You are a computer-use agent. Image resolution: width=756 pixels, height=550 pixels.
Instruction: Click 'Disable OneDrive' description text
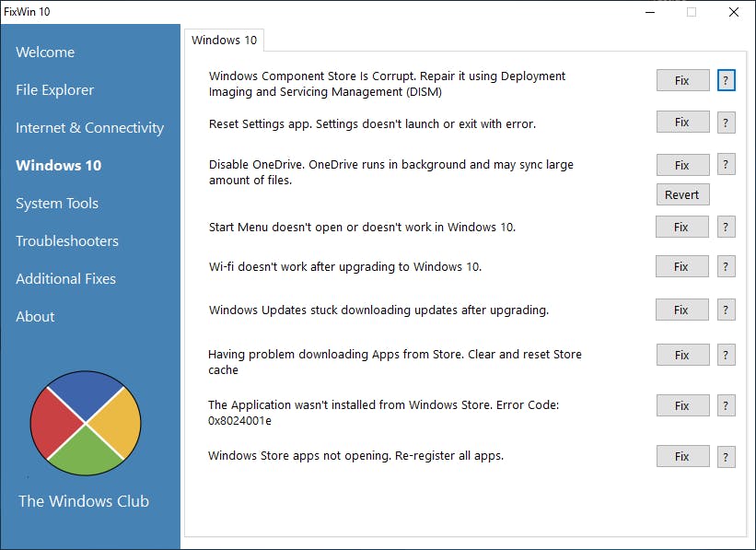[x=391, y=172]
